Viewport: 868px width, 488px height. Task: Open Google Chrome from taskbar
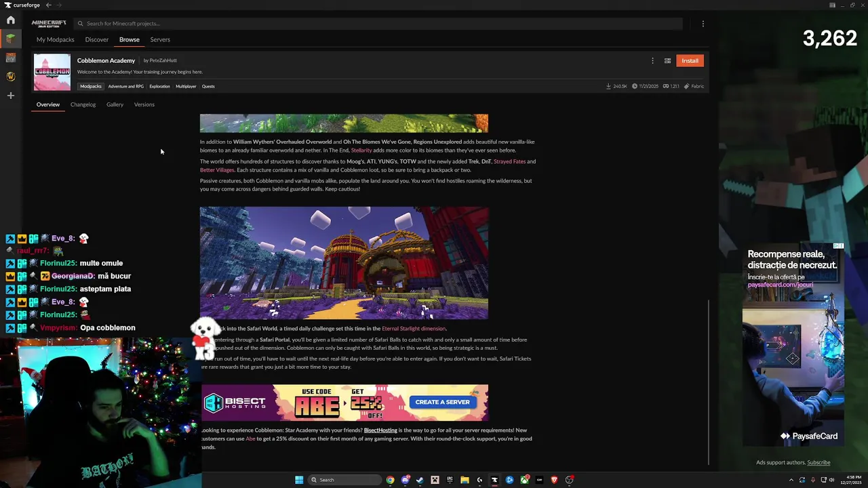point(390,480)
